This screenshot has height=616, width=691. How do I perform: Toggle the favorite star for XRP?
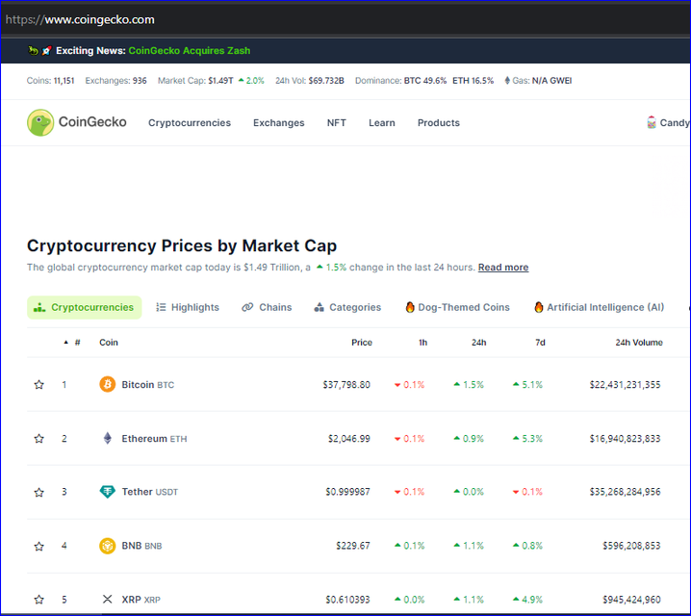(38, 600)
